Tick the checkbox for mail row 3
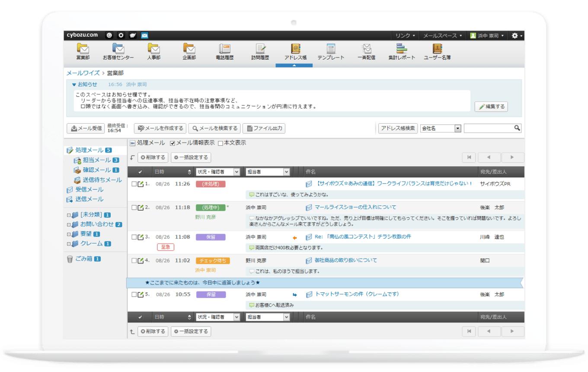 pos(134,237)
